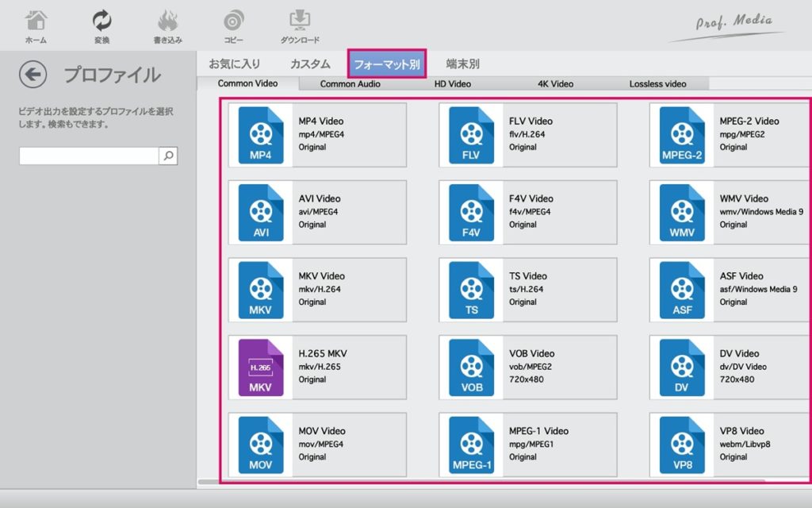The image size is (812, 508).
Task: Show the 4K Video sub-tab
Action: (555, 84)
